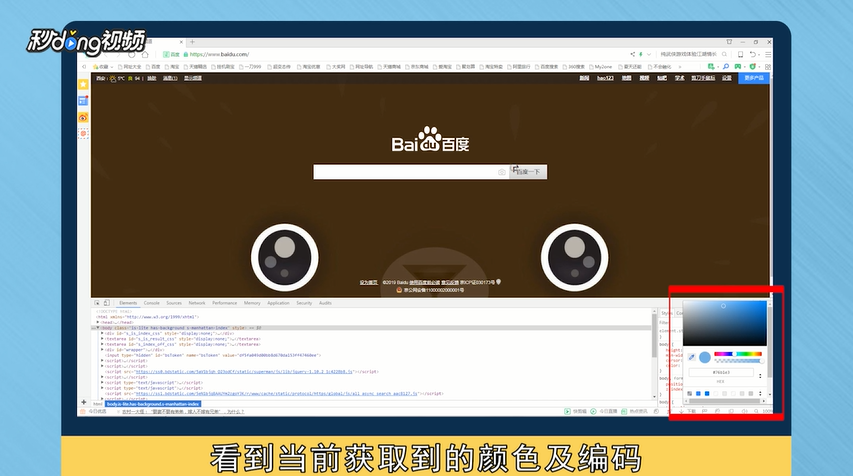The height and width of the screenshot is (476, 853).
Task: Close the current browser tab
Action: tap(182, 42)
